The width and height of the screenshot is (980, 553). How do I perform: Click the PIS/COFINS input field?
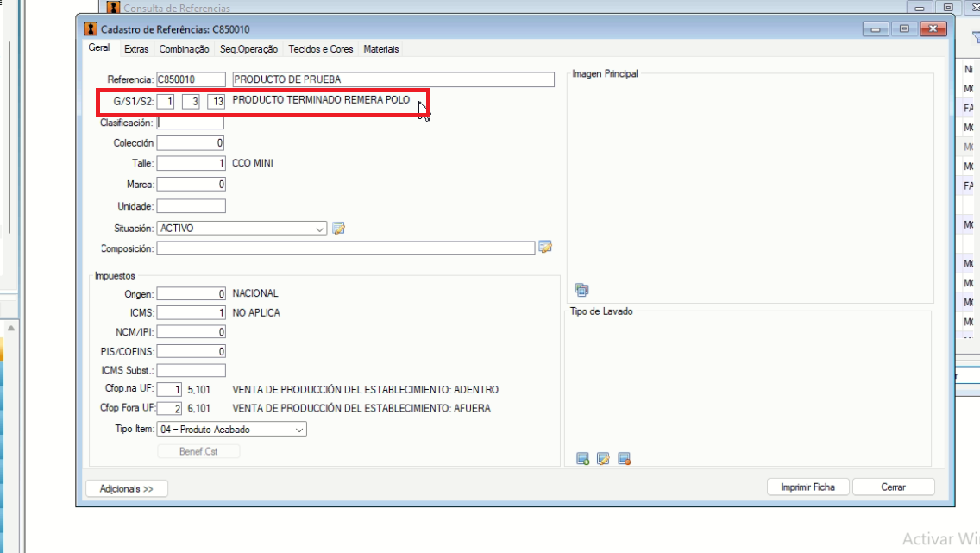pos(192,351)
